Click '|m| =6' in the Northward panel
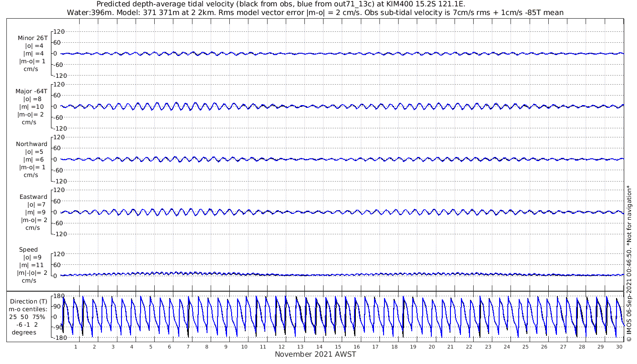 (x=34, y=160)
